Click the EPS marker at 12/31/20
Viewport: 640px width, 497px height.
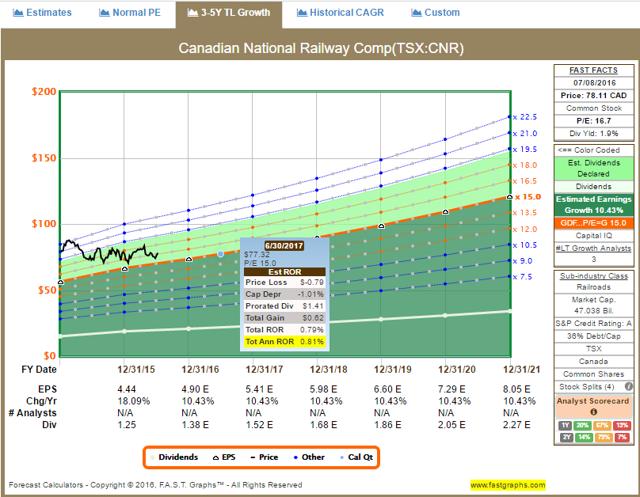(x=446, y=212)
